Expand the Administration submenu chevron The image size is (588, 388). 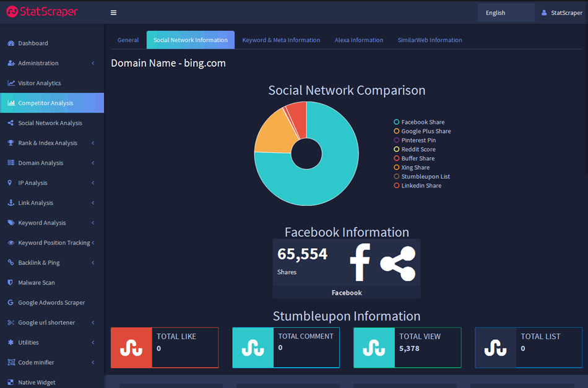pos(93,63)
